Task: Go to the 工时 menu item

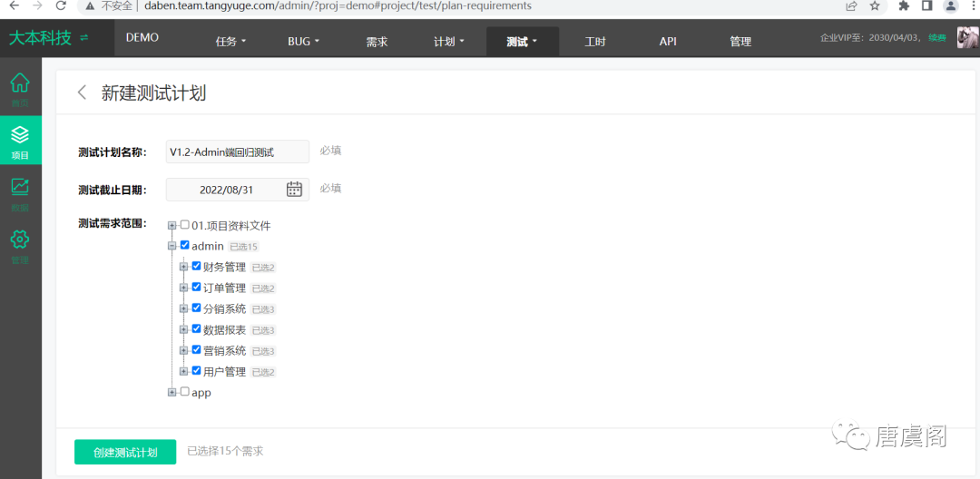Action: pos(595,42)
